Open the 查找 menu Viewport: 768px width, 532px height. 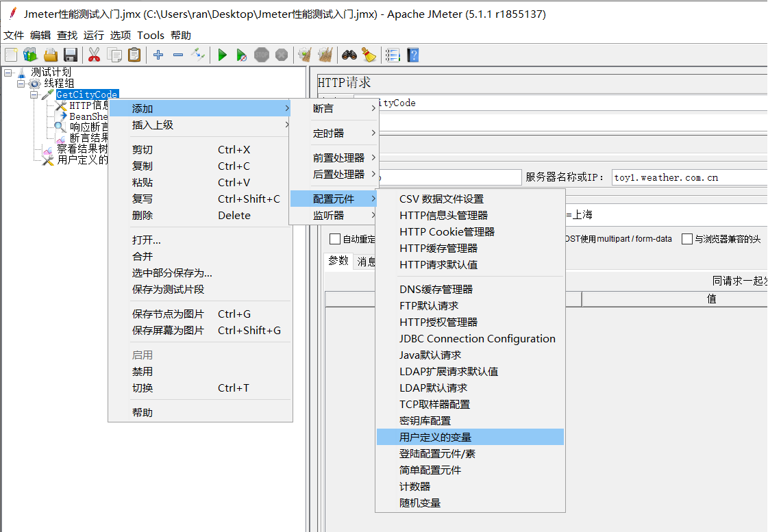coord(67,35)
